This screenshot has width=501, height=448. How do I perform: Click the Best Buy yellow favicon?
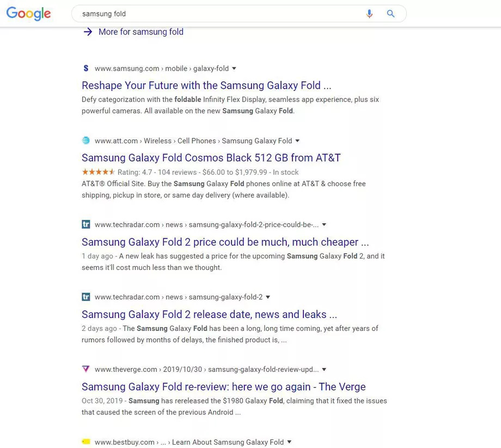point(85,441)
